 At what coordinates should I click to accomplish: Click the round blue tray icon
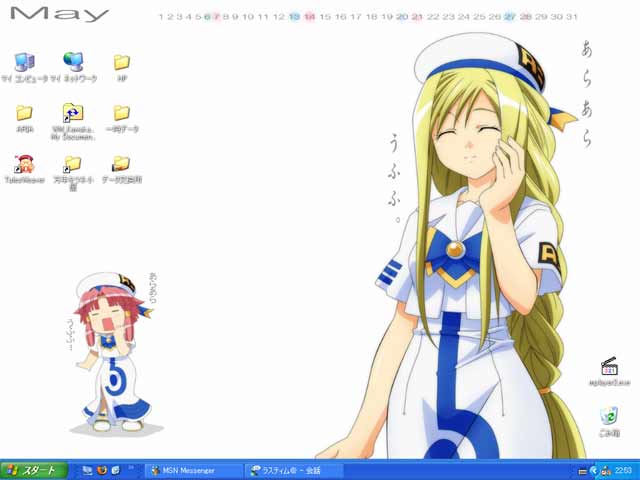pos(593,471)
